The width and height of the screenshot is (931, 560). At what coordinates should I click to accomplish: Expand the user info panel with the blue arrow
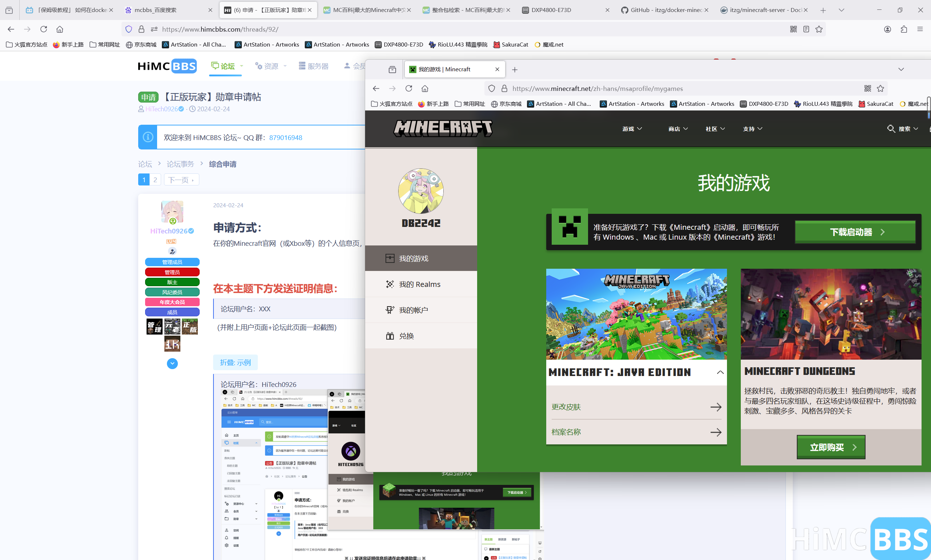coord(172,363)
